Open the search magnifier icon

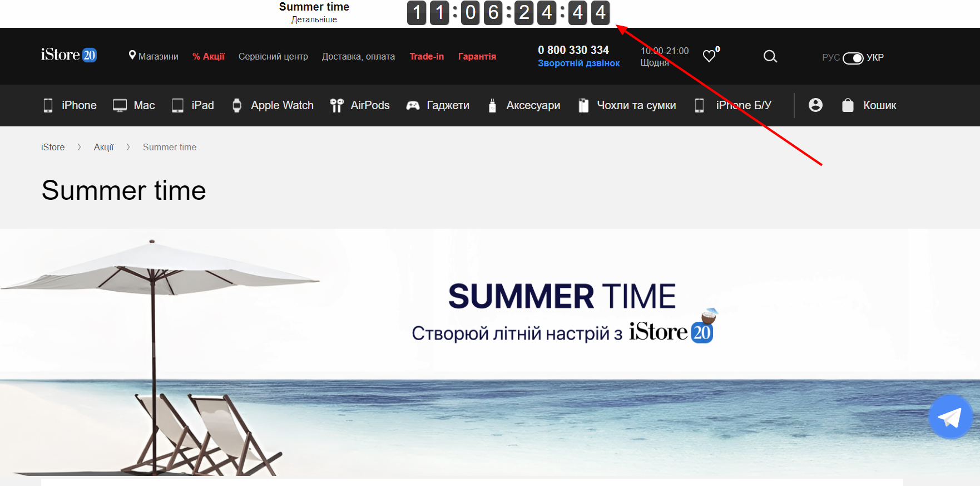point(770,56)
